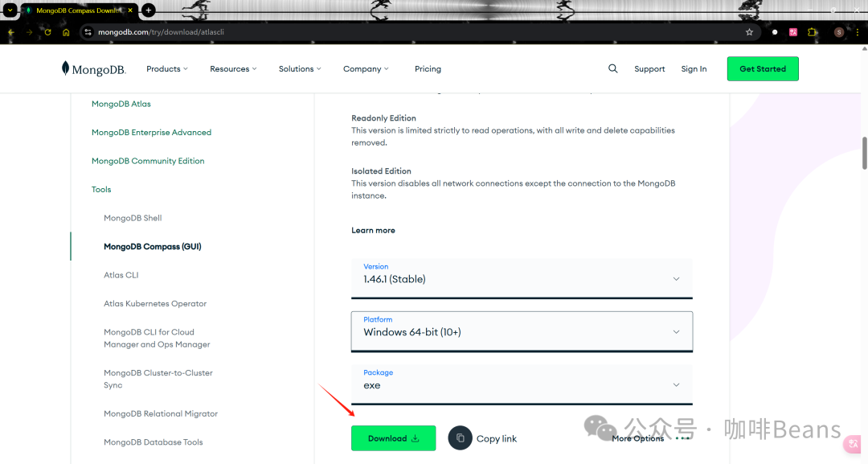The height and width of the screenshot is (464, 868).
Task: Click the browser home icon
Action: pyautogui.click(x=66, y=32)
